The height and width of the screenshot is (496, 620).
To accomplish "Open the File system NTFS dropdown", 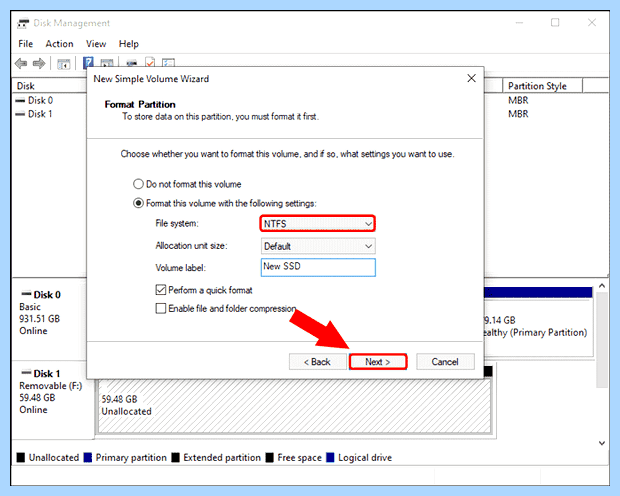I will pyautogui.click(x=318, y=223).
